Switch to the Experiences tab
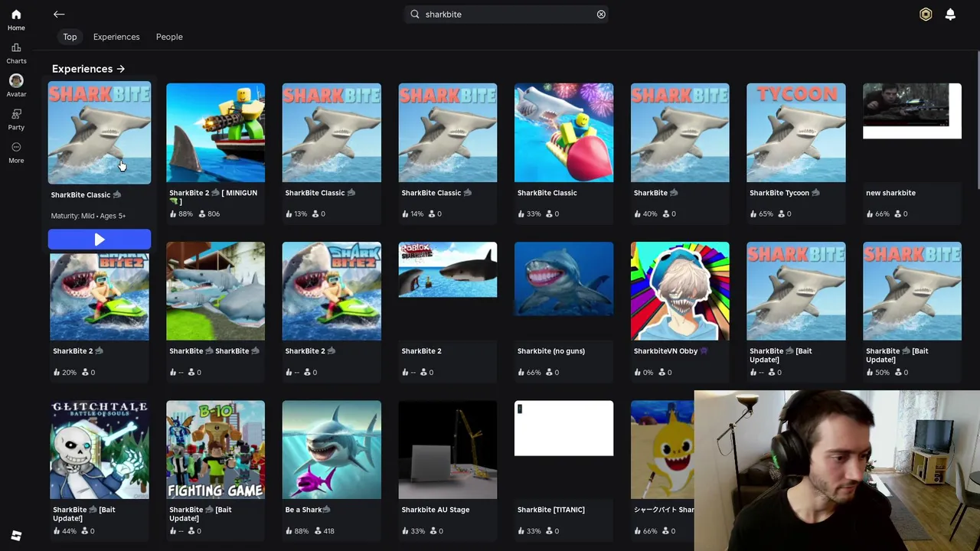980x551 pixels. [x=116, y=37]
